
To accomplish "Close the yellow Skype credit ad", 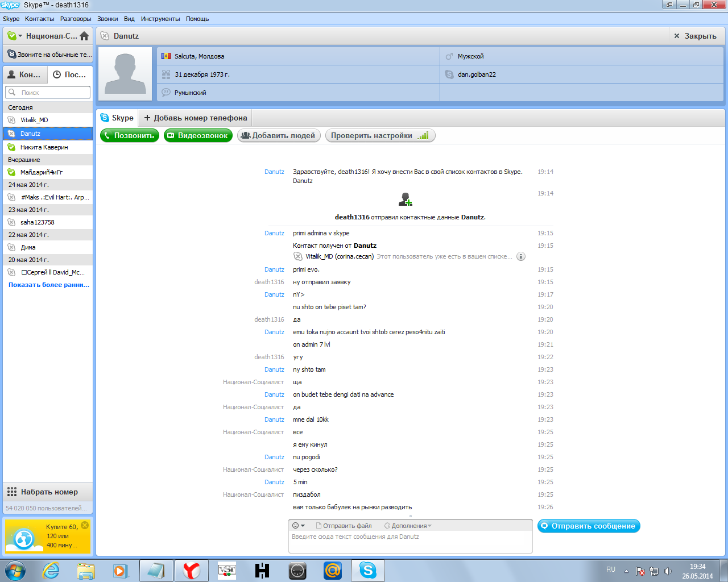I will 85,525.
